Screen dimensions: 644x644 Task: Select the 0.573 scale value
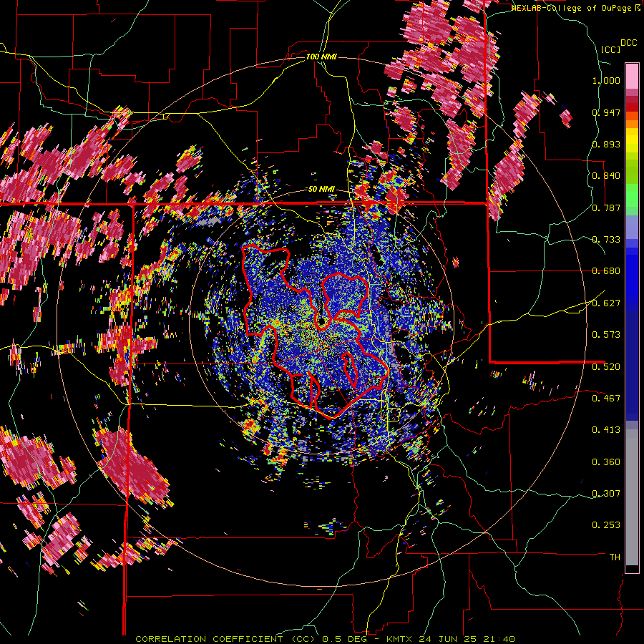[606, 335]
